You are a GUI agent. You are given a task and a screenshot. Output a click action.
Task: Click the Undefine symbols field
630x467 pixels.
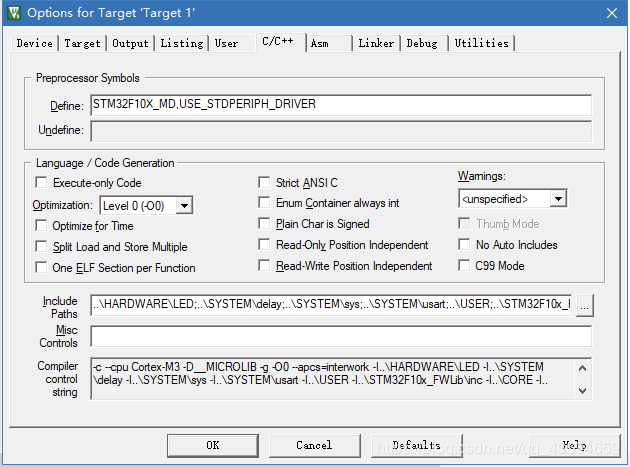[x=341, y=131]
